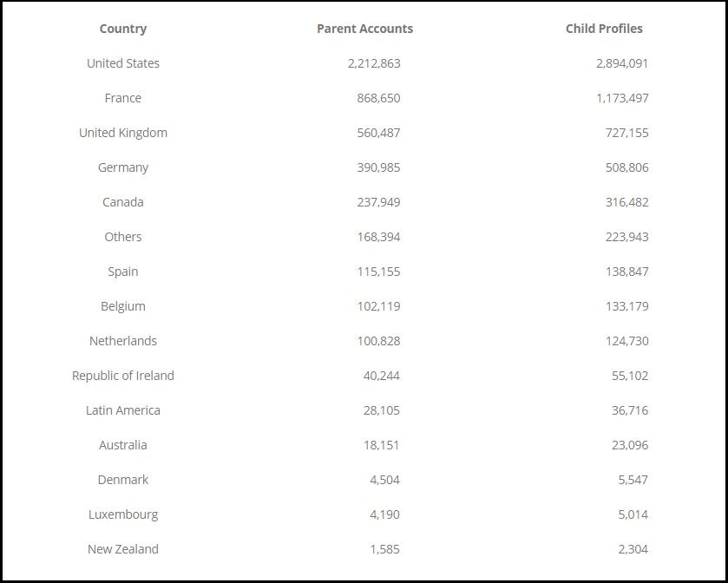
Task: Click the Canada country cell
Action: [123, 202]
